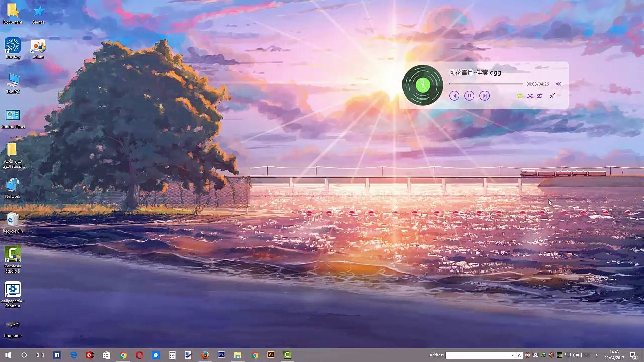Open Task View on taskbar
644x362 pixels.
[40, 355]
